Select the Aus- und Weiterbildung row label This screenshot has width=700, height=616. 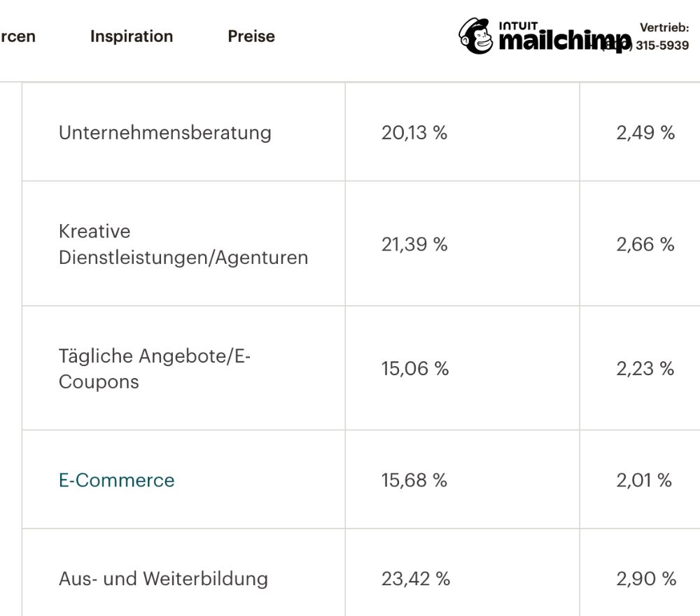tap(163, 578)
